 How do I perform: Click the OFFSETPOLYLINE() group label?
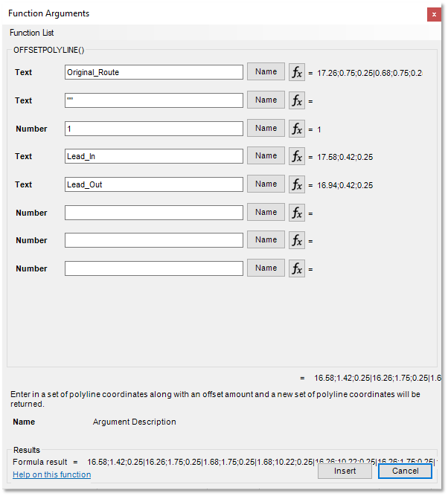(49, 51)
